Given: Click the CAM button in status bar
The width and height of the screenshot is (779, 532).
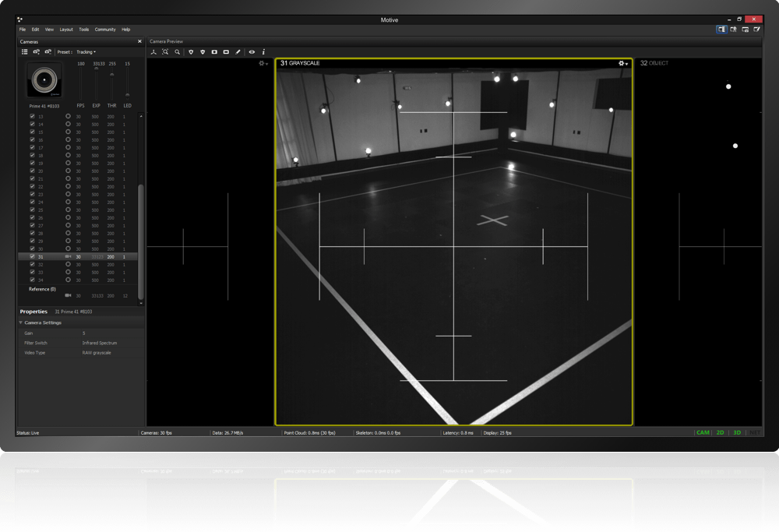Looking at the screenshot, I should 703,432.
